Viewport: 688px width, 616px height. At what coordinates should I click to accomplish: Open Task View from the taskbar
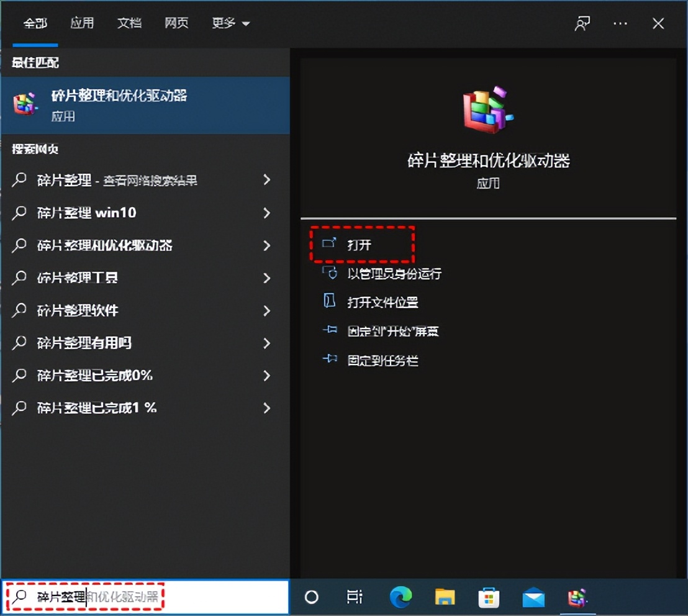[x=355, y=597]
